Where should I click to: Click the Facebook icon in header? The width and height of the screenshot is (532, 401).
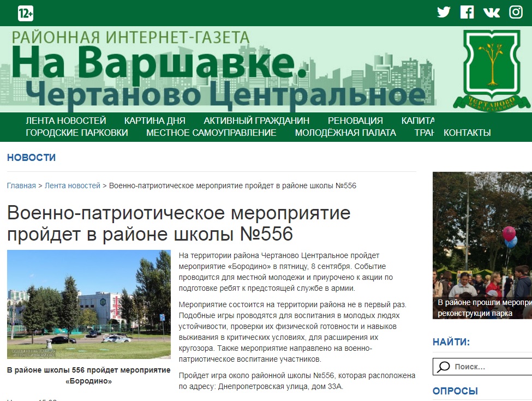tap(467, 12)
